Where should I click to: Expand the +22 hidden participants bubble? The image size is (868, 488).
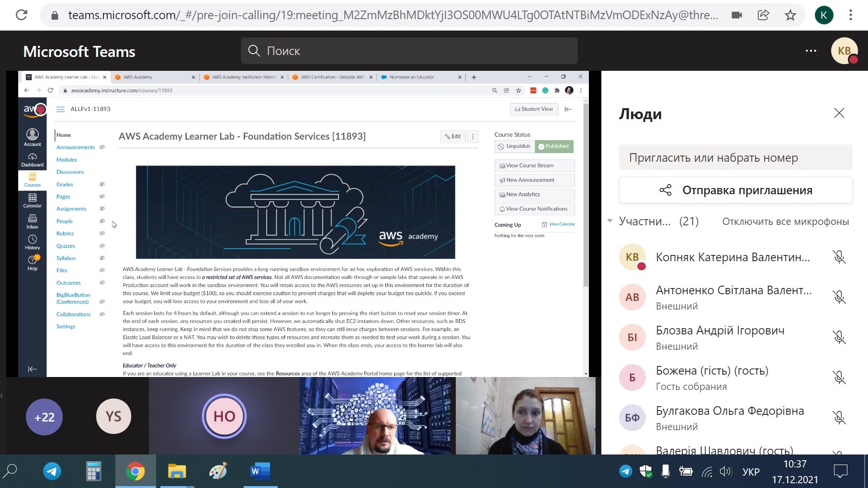click(44, 417)
